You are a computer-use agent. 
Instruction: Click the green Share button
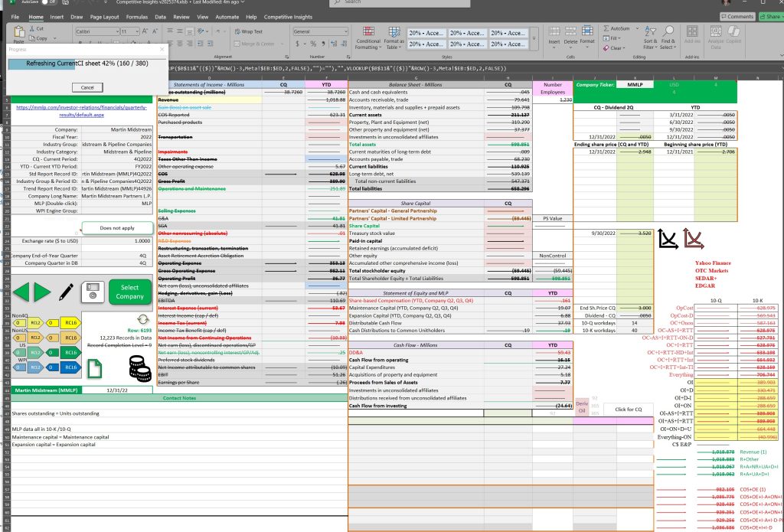[770, 17]
